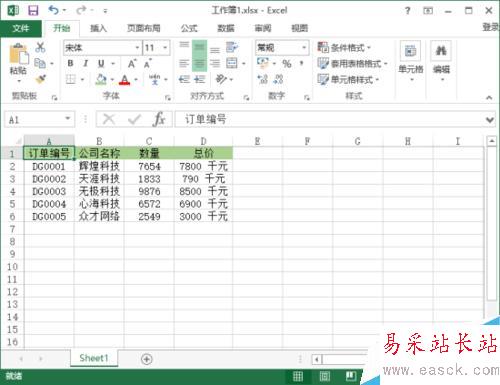Screen dimensions: 500x385
Task: Switch to Page Layout view in status bar
Action: [324, 377]
